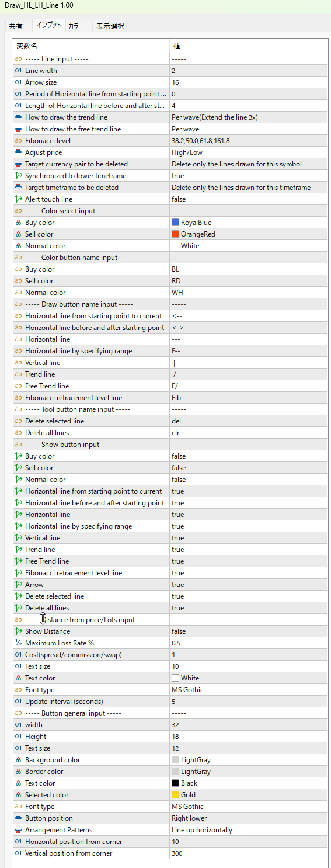331x868 pixels.
Task: Switch to the カラー tab
Action: [x=75, y=26]
